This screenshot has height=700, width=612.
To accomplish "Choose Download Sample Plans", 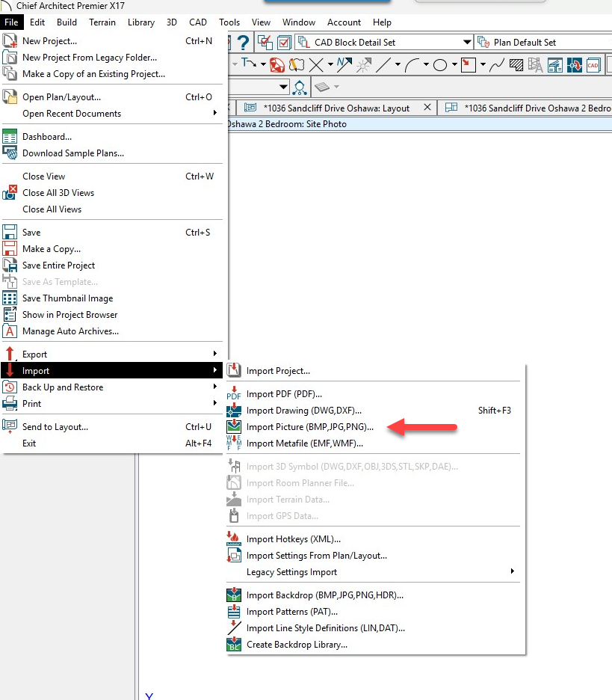I will point(112,153).
